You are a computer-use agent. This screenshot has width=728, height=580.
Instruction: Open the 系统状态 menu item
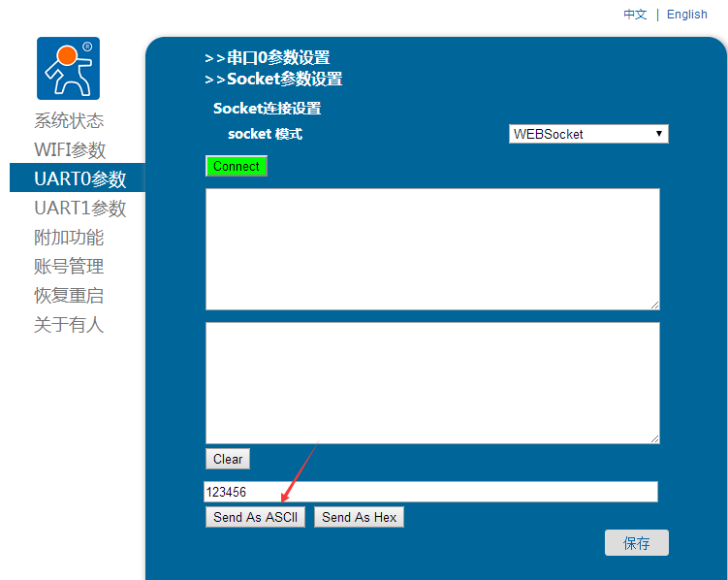(69, 121)
